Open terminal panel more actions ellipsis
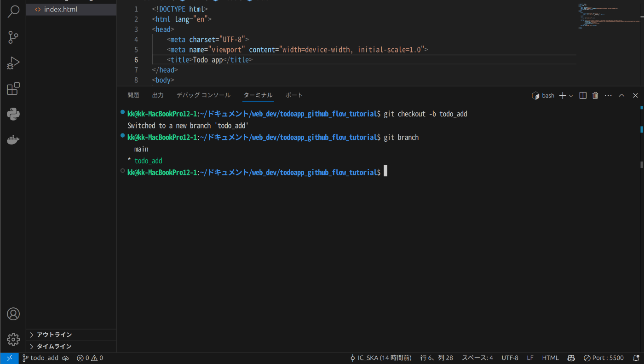The image size is (644, 364). coord(608,95)
